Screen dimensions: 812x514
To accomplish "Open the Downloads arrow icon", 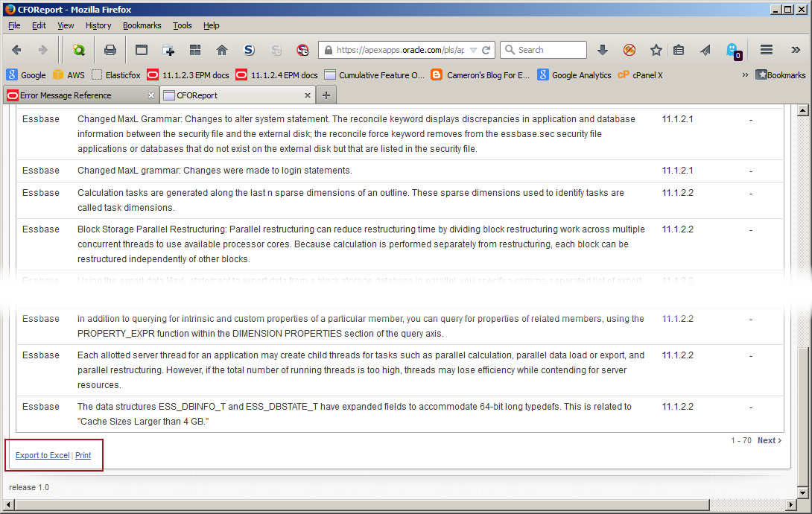I will (602, 50).
